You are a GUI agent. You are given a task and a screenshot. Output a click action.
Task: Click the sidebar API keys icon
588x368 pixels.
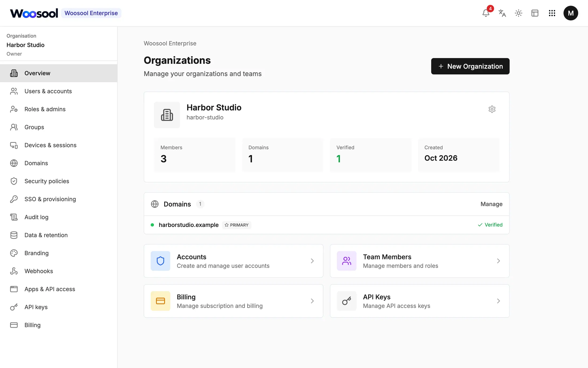pos(14,307)
